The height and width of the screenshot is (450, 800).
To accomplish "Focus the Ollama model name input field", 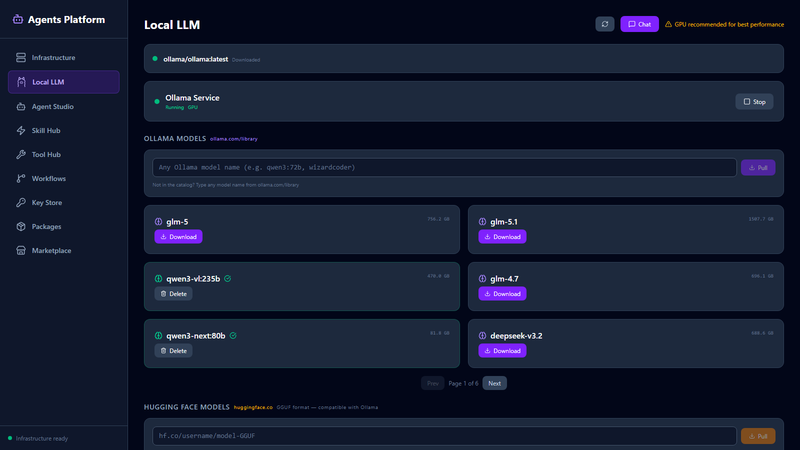I will 444,167.
